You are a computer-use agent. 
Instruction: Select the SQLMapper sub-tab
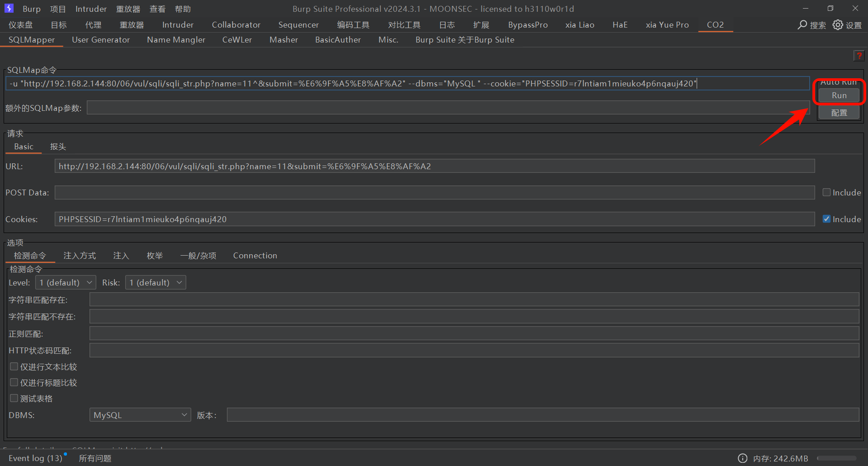(32, 40)
